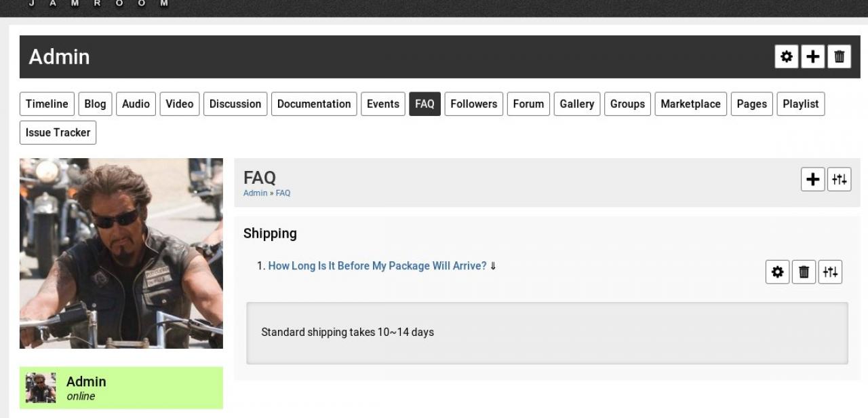Click the FAQ breadcrumb link
Screen dimensions: 868x418
[x=283, y=193]
